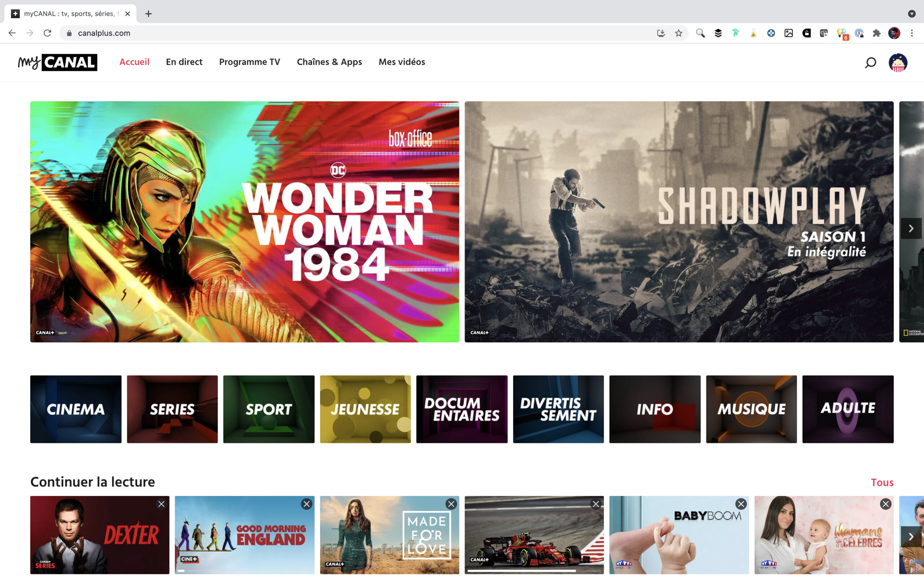
Task: Remove Baby Boom from the list
Action: click(741, 504)
